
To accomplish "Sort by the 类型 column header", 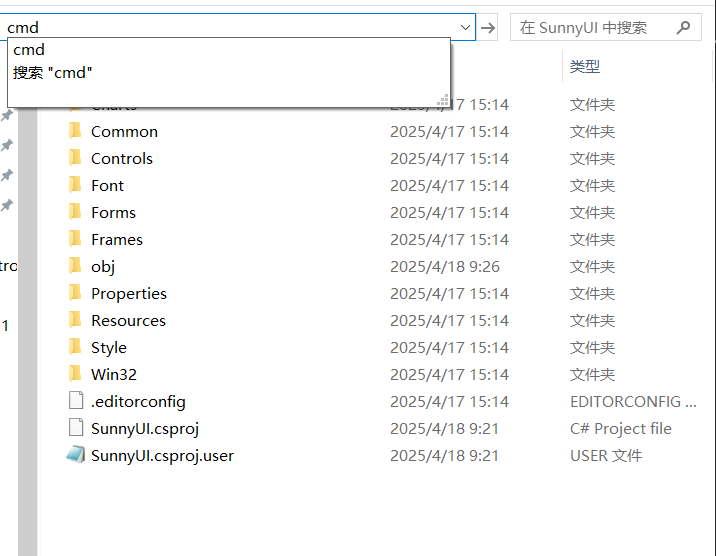I will pyautogui.click(x=585, y=67).
